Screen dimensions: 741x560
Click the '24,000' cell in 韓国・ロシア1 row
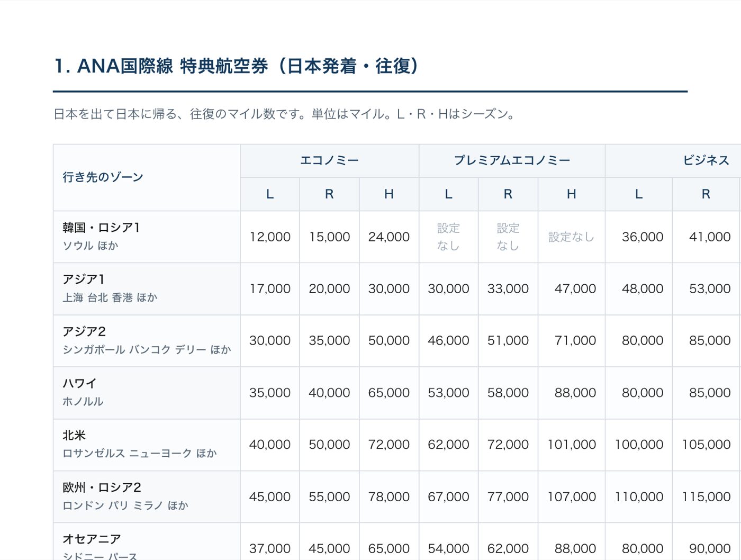(x=389, y=237)
